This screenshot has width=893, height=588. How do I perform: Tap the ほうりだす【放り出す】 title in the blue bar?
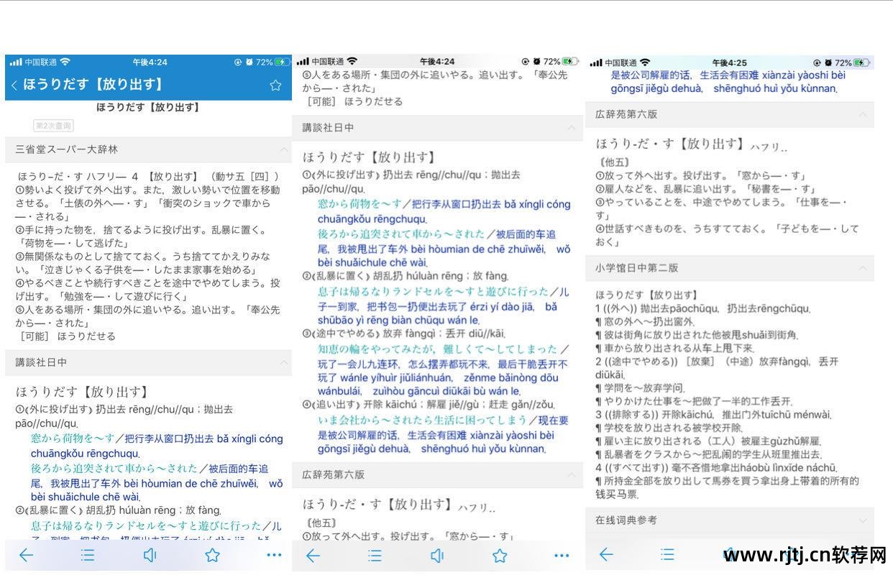[x=94, y=85]
